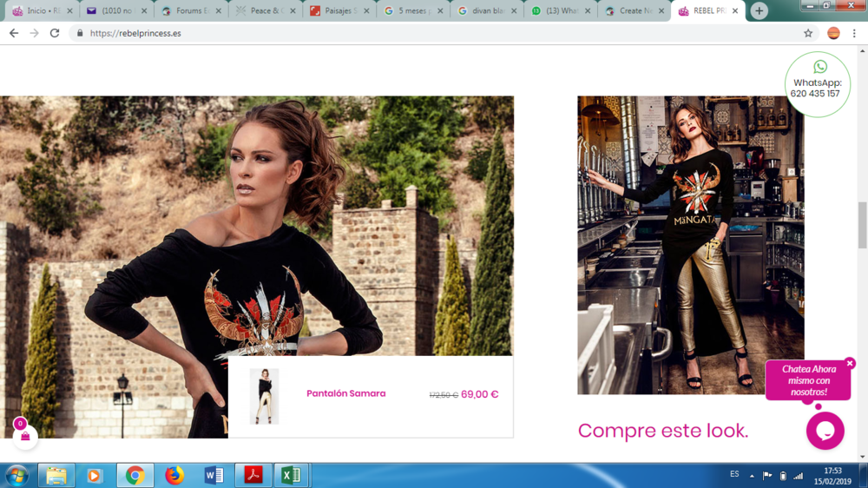868x488 pixels.
Task: Click the page scroll down arrow
Action: [863, 457]
